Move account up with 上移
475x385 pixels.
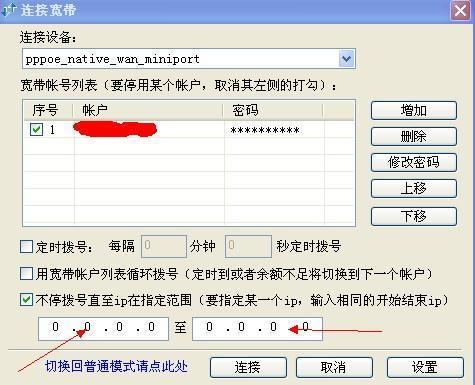click(x=413, y=188)
